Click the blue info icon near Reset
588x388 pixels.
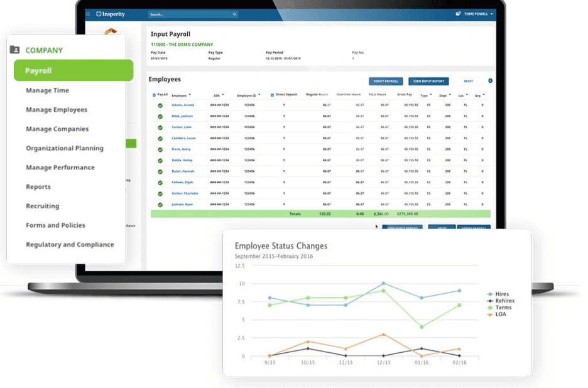point(490,81)
